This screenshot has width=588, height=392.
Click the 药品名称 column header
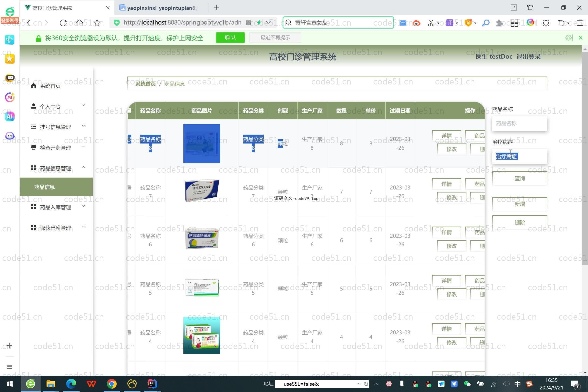pyautogui.click(x=150, y=111)
